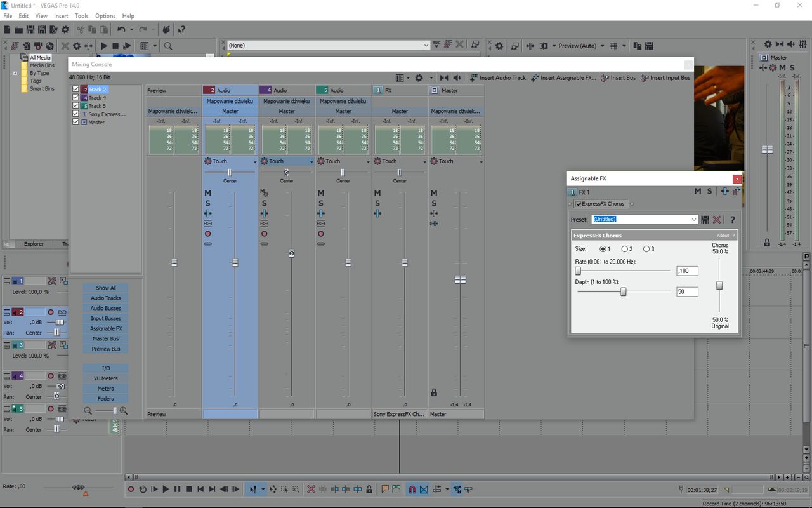This screenshot has height=508, width=812.
Task: Open the Insert menu
Action: (x=61, y=16)
